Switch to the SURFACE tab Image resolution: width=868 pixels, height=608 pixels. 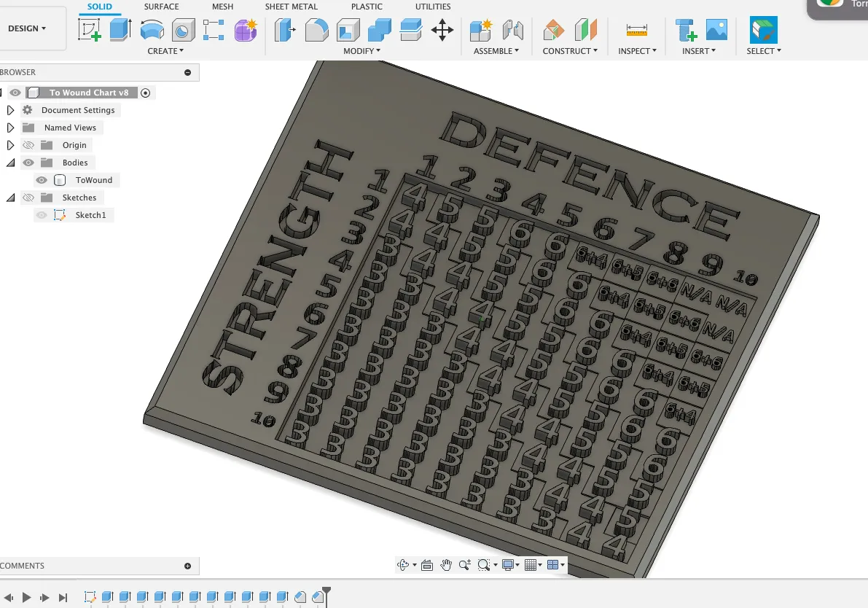(161, 7)
